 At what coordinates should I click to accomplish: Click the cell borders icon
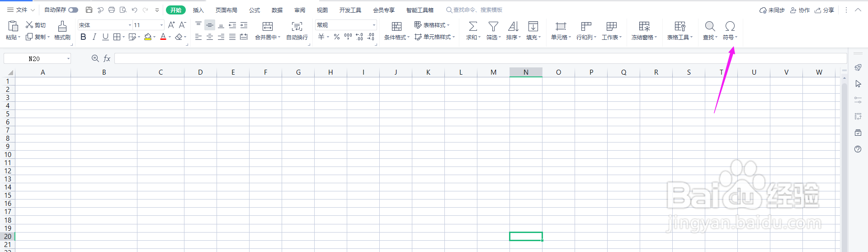(x=117, y=37)
